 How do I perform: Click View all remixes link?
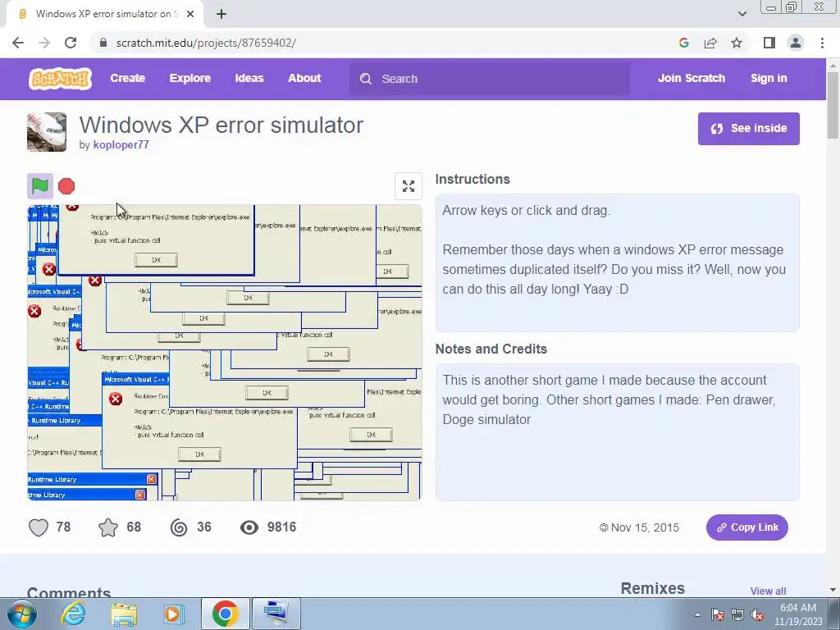[768, 591]
